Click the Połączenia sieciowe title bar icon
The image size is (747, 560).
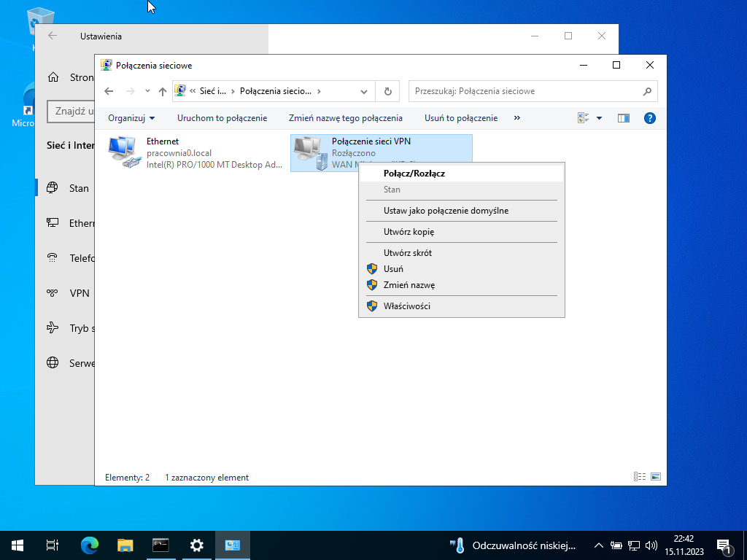tap(107, 65)
